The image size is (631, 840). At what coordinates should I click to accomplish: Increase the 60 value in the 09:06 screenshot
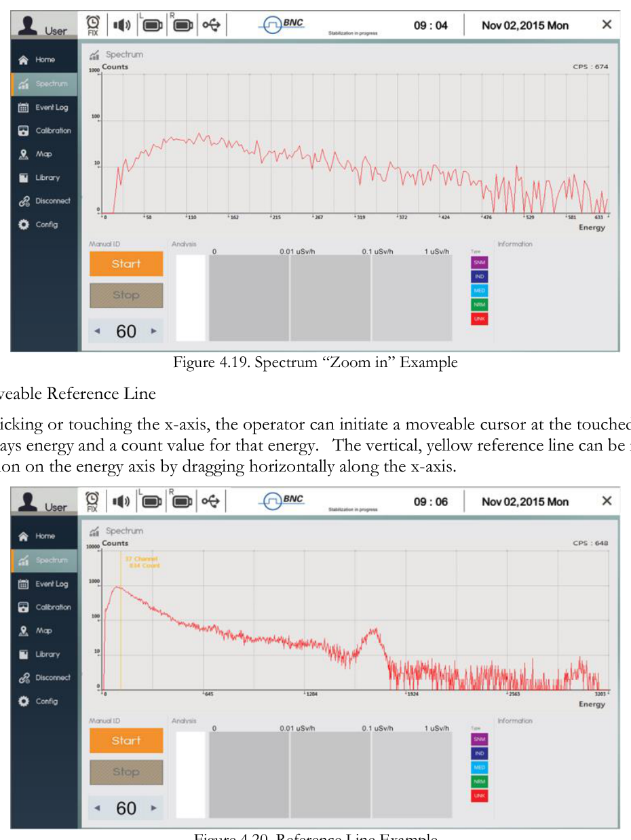pyautogui.click(x=154, y=808)
